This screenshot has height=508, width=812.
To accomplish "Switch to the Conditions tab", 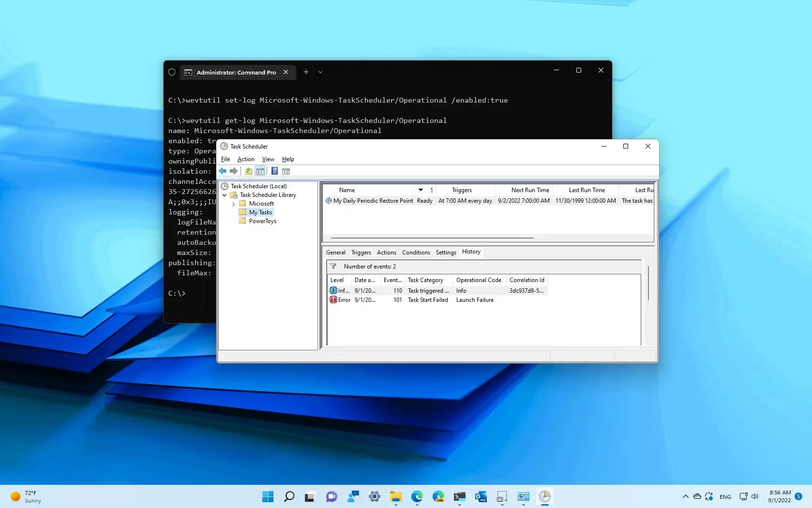I will point(416,252).
